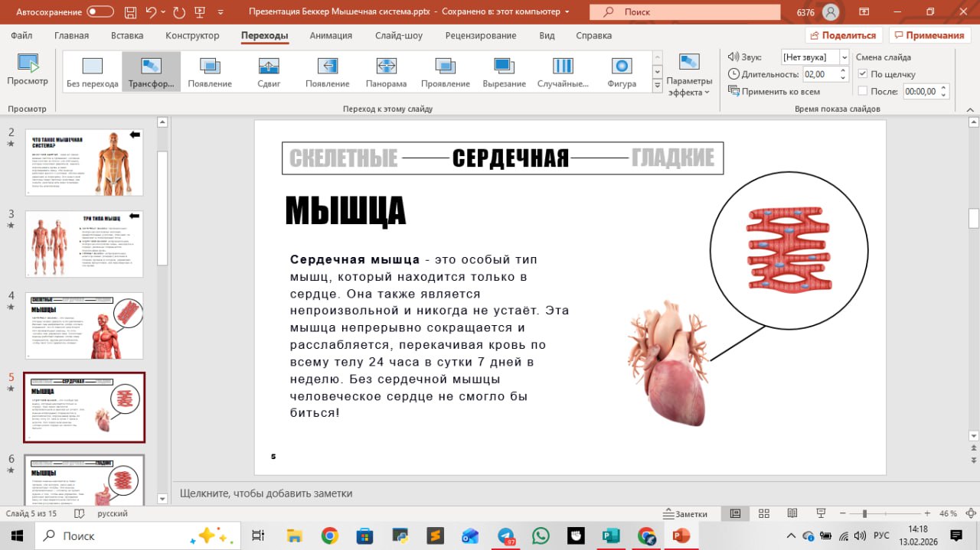The image size is (980, 550).
Task: Open WhatsApp from the taskbar
Action: click(541, 536)
